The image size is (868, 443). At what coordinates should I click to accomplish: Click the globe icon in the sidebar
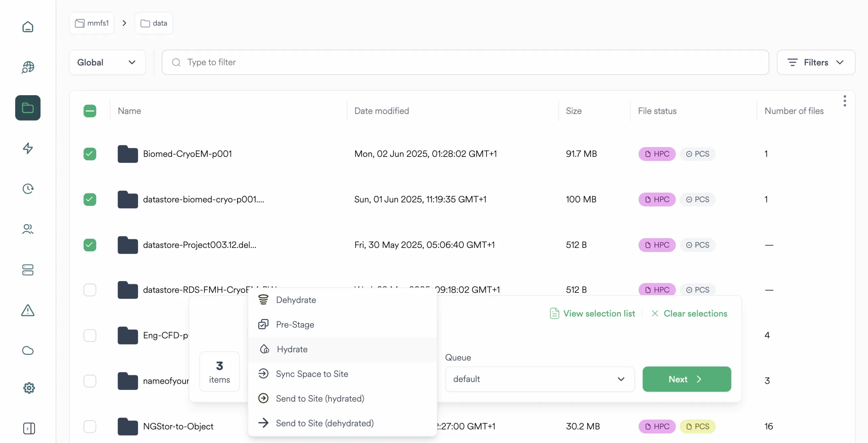(x=28, y=67)
